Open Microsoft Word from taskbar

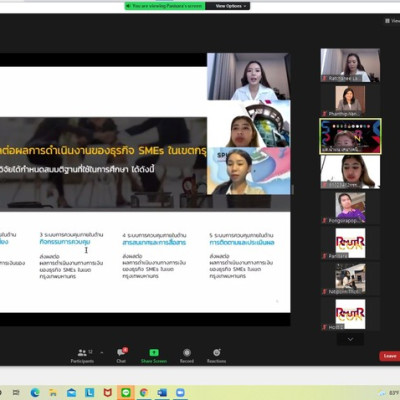click(x=162, y=393)
